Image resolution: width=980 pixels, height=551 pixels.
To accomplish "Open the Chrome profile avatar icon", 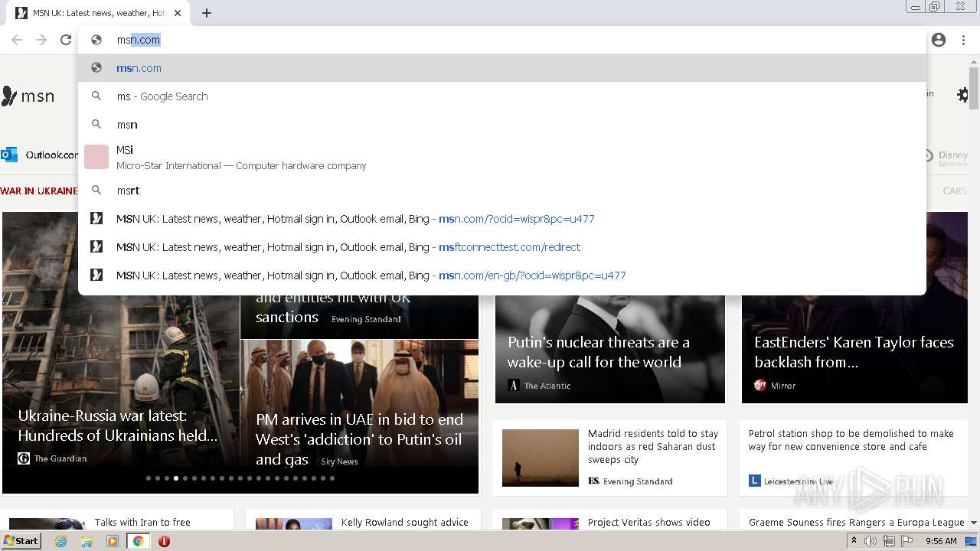I will point(939,40).
